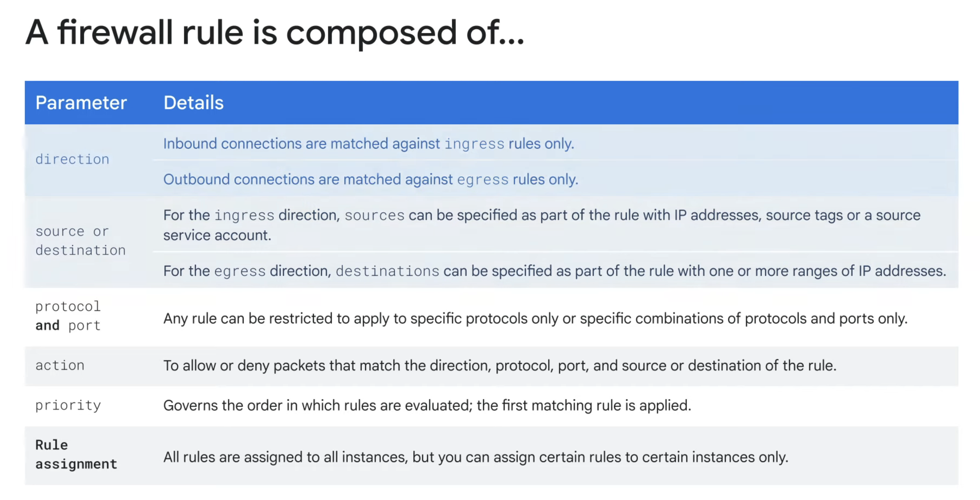Select the 'source or destination' parameter cell
980x500 pixels.
tap(80, 241)
